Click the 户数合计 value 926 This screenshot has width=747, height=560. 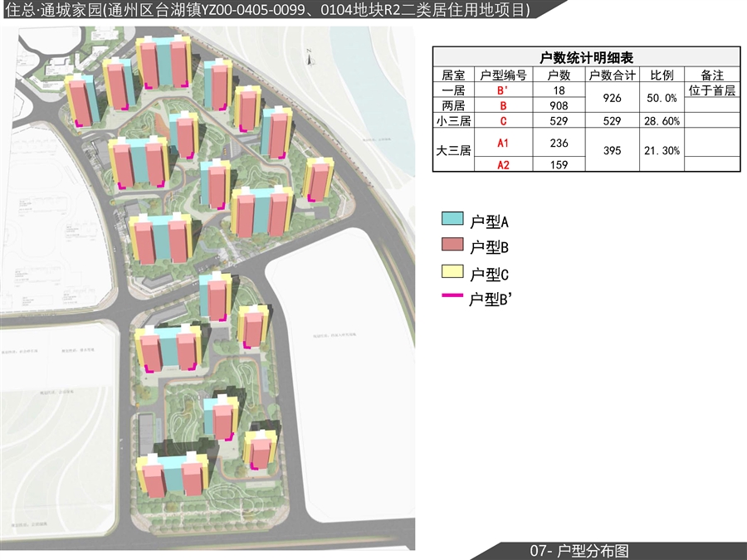tap(613, 98)
